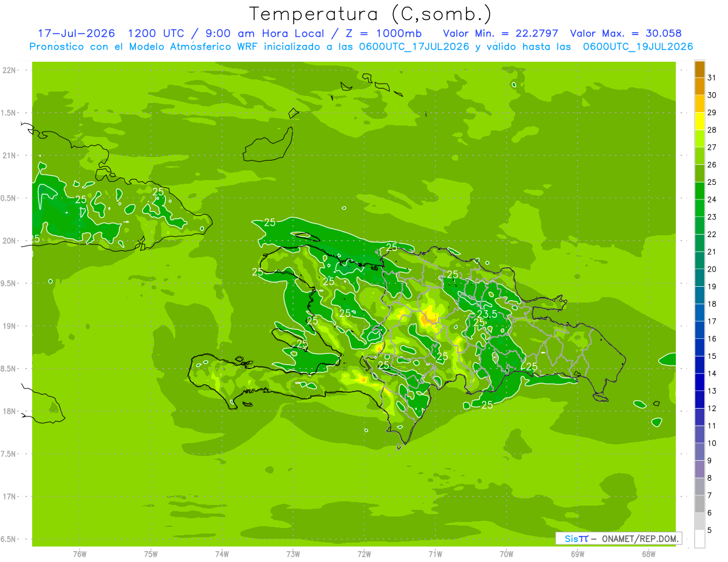The image size is (728, 562).
Task: Click "0600UTC_19JUL2026" valid-until time text
Action: (638, 46)
